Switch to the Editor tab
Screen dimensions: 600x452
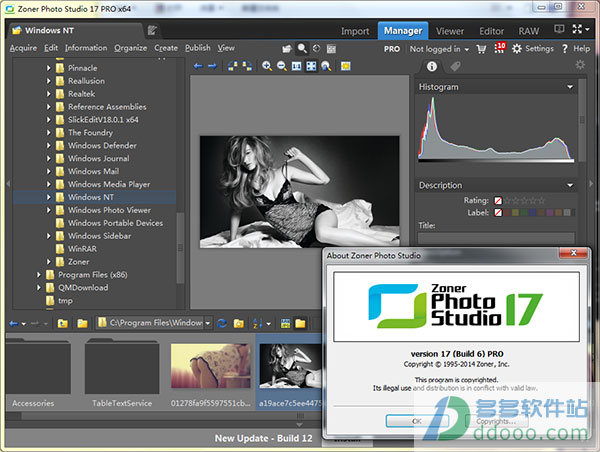pos(491,31)
